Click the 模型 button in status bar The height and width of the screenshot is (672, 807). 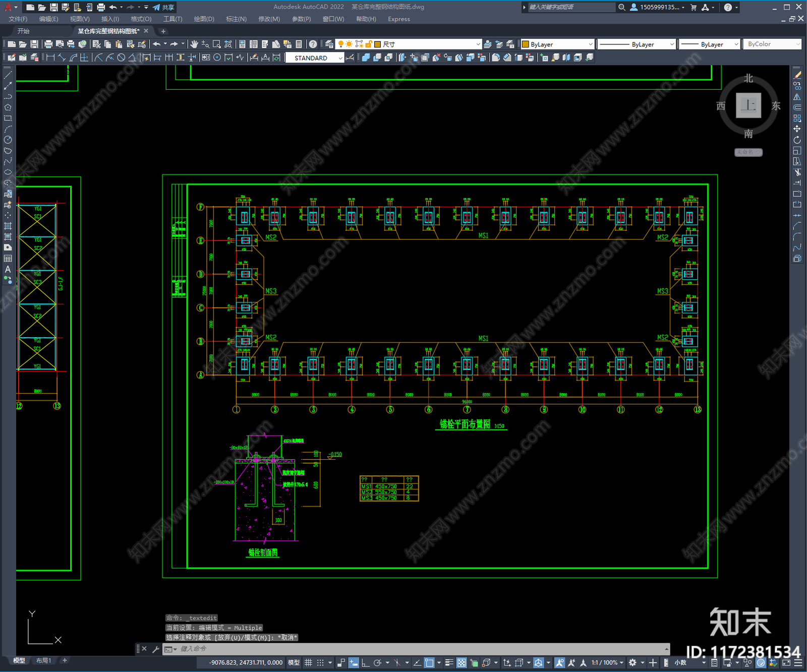click(294, 662)
